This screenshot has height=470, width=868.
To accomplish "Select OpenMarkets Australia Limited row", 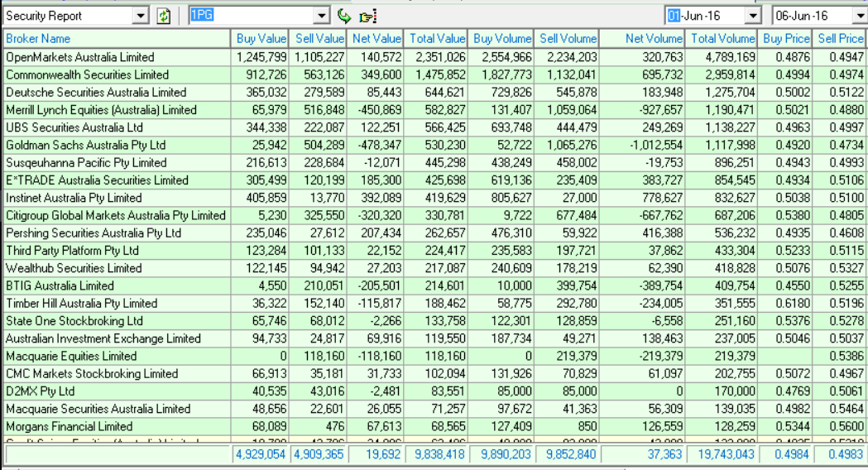I will pyautogui.click(x=434, y=57).
